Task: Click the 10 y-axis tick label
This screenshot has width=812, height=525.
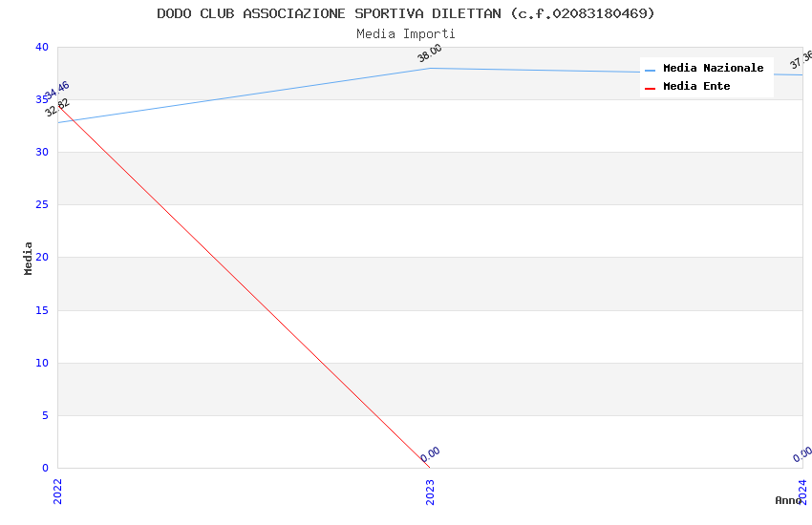Action: (42, 363)
